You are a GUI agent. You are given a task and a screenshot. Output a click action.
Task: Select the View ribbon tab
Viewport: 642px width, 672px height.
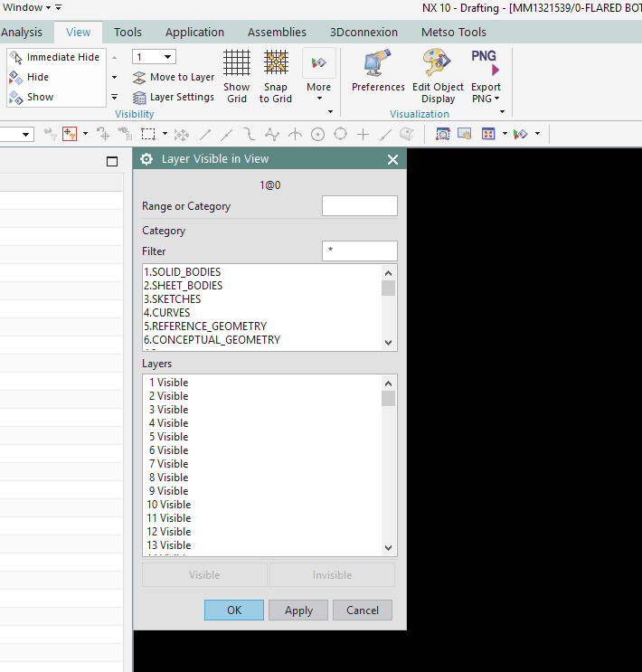[78, 33]
